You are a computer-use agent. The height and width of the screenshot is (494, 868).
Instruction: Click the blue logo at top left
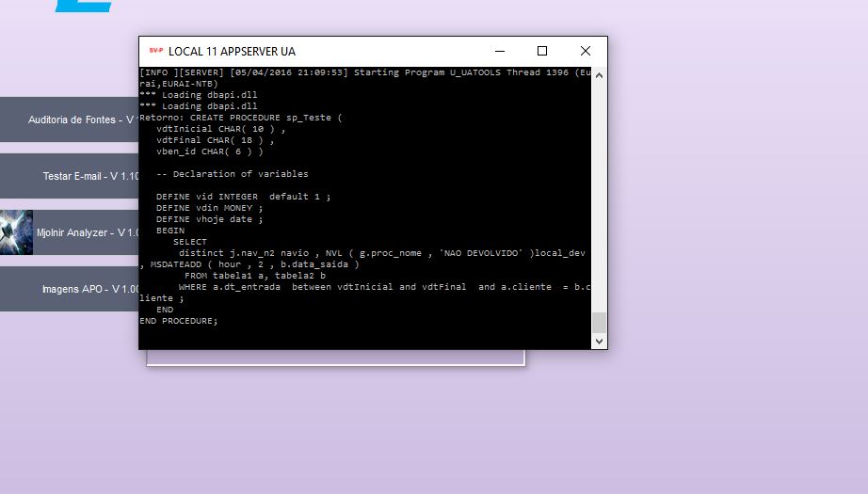pos(85,6)
